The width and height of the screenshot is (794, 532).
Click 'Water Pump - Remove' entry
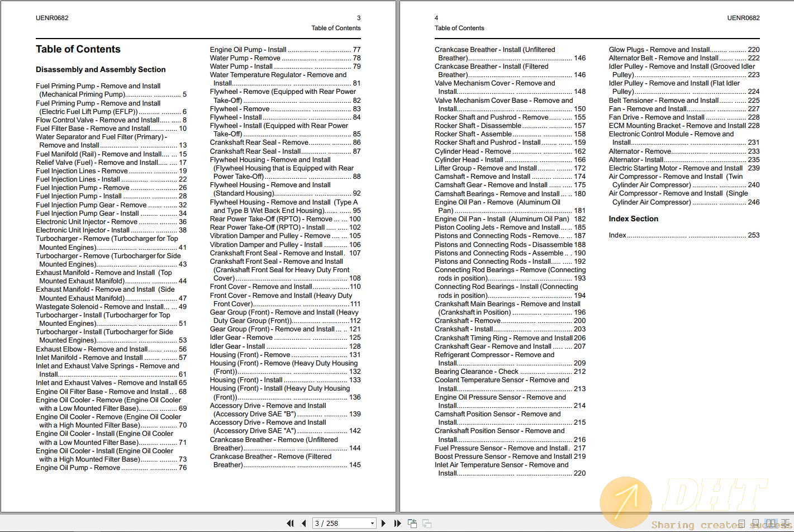285,58
